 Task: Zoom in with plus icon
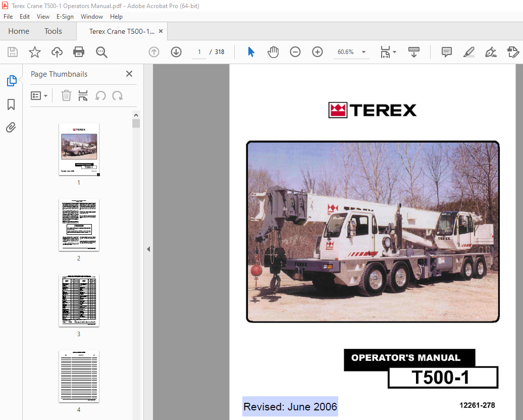317,52
